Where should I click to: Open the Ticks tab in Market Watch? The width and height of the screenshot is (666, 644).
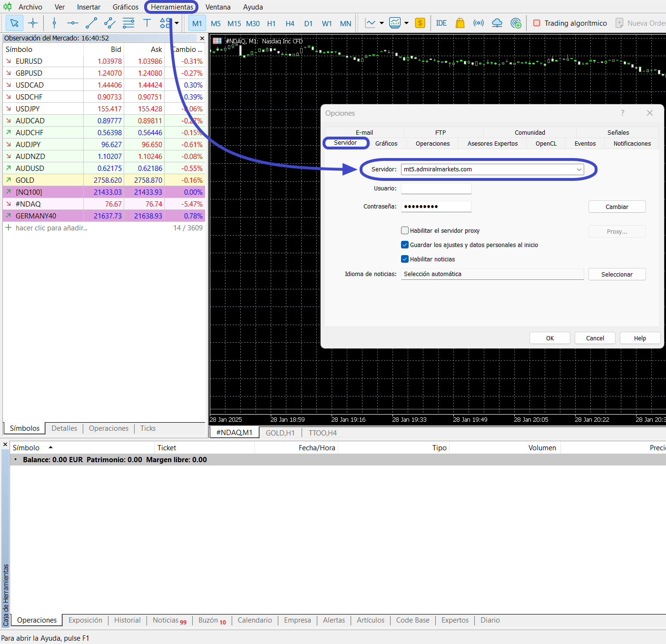click(x=148, y=428)
